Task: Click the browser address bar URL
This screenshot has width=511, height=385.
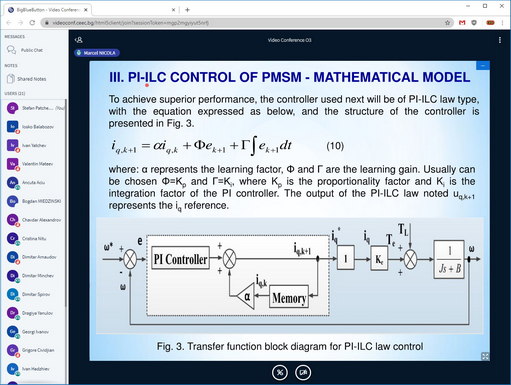Action: pos(131,23)
